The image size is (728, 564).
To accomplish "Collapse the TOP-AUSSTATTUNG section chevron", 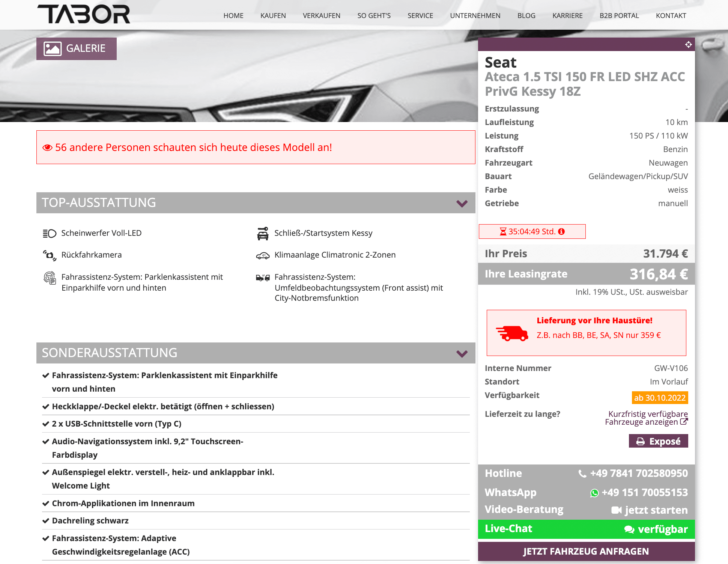I will tap(462, 203).
